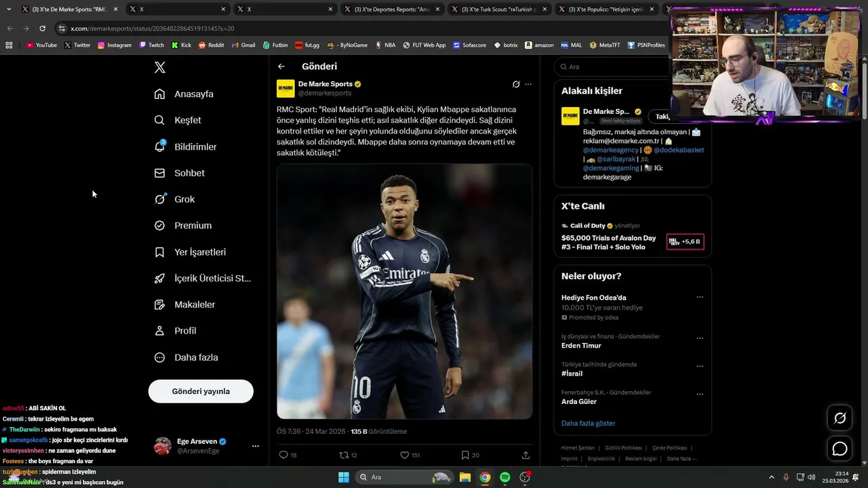Open De Marke Sports profile name in post

325,84
